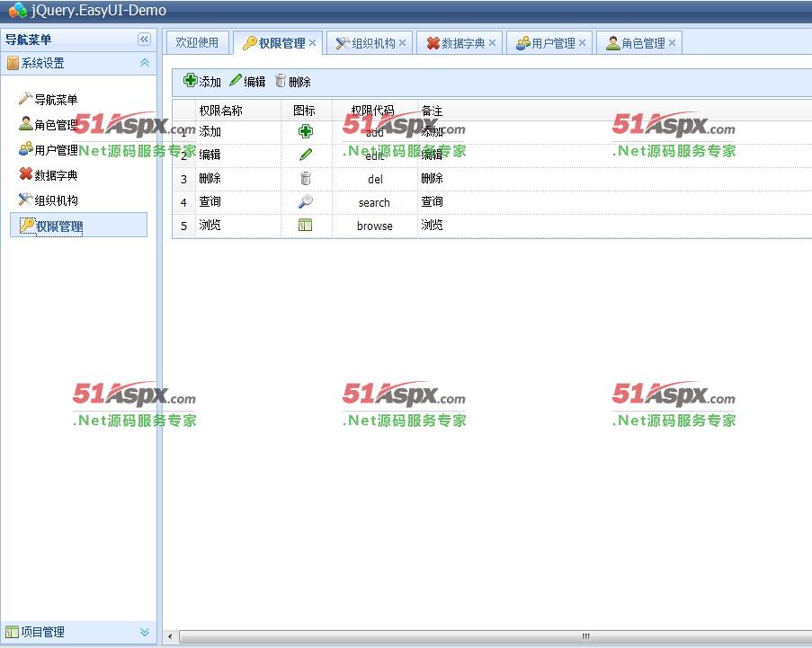Click the green plus 添加 toolbar icon
This screenshot has height=648, width=812.
click(190, 80)
